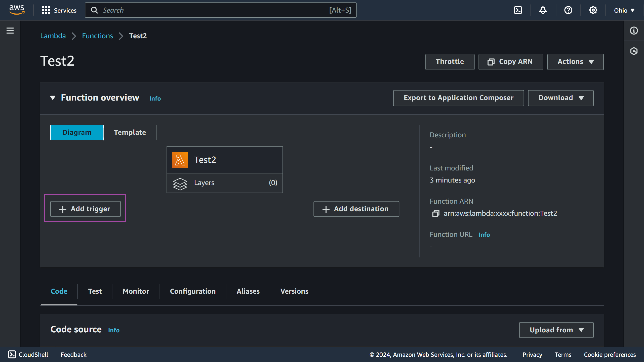
Task: Click the Add destination plus icon
Action: coord(325,209)
